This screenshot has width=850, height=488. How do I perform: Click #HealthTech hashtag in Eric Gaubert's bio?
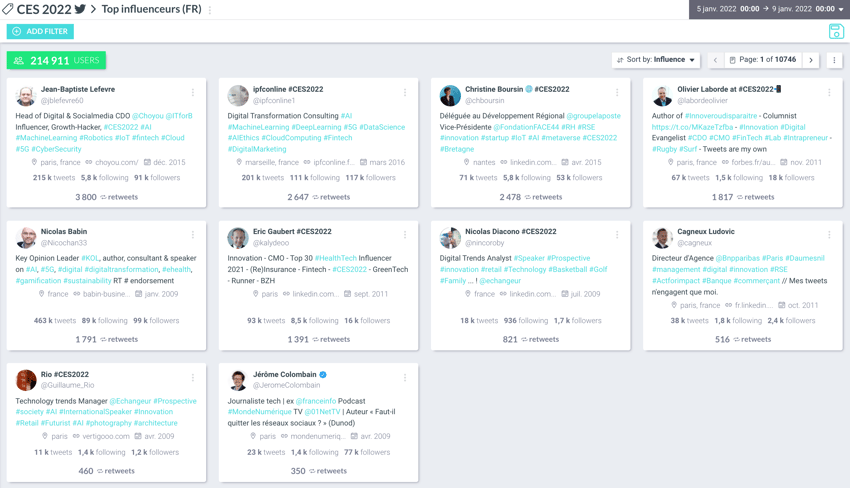[336, 258]
